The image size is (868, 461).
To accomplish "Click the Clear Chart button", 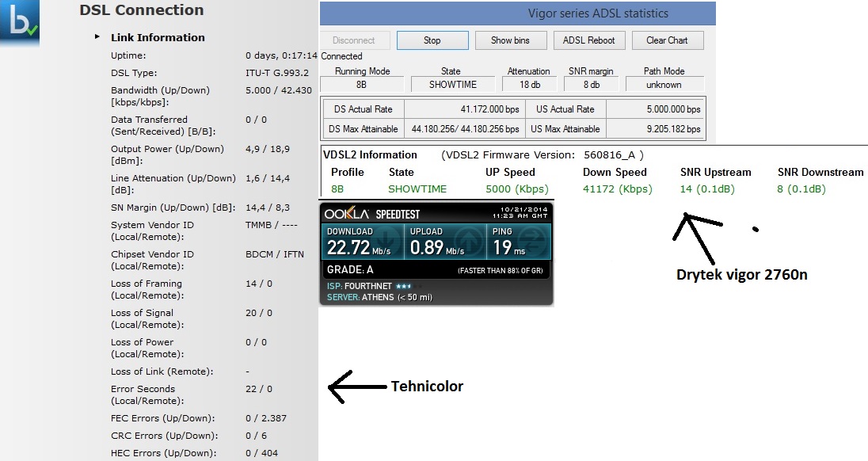I will (668, 40).
